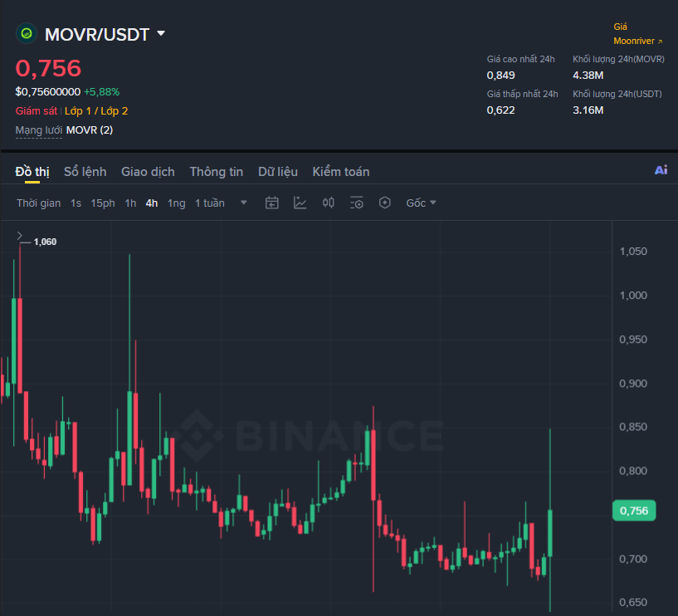Open the chart list settings icon
678x616 pixels.
point(356,203)
